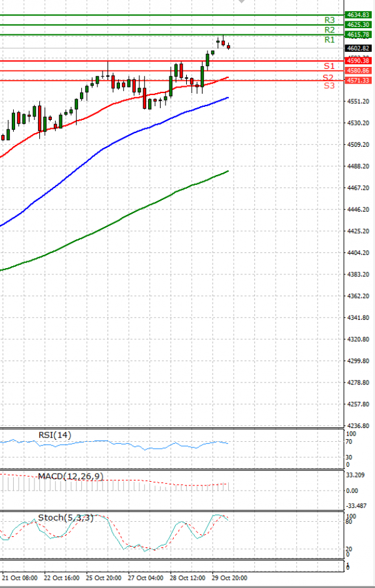
Task: Click the 4509.20 price axis value
Action: [358, 144]
